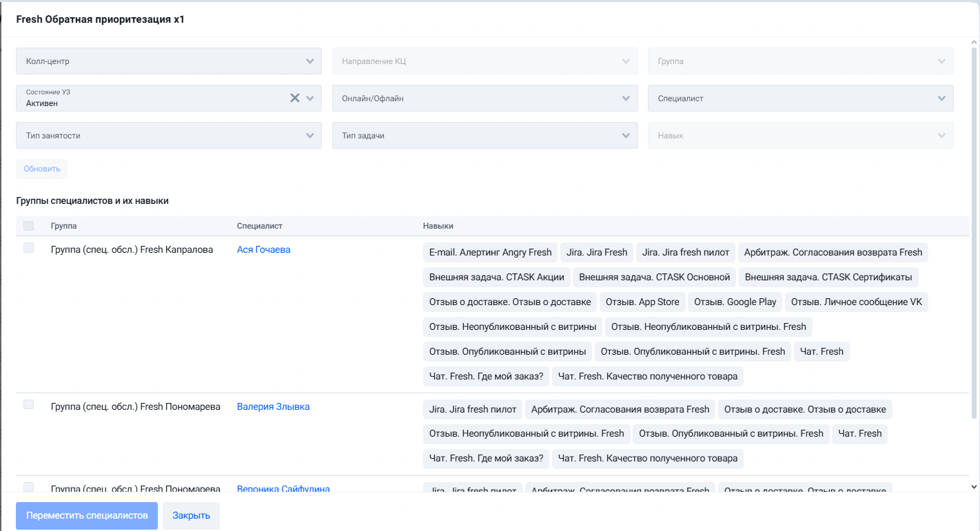Click the Обновить button
The width and height of the screenshot is (980, 531).
tap(41, 169)
